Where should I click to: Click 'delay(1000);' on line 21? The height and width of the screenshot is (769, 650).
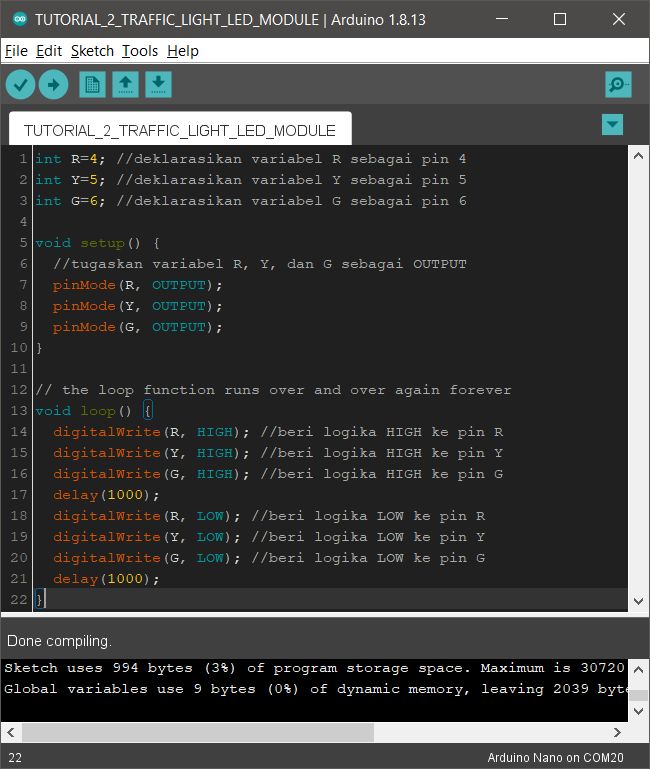[x=106, y=579]
